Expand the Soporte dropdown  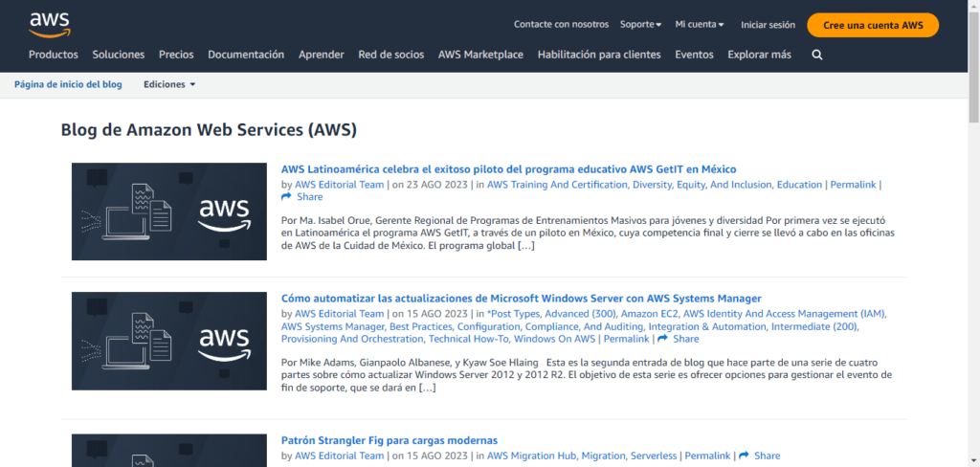tap(640, 24)
